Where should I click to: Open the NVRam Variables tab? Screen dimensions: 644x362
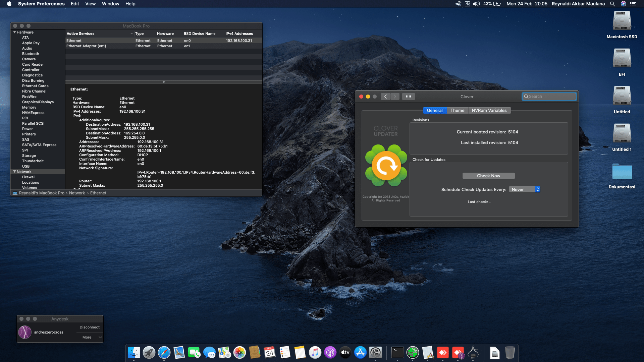pos(489,111)
